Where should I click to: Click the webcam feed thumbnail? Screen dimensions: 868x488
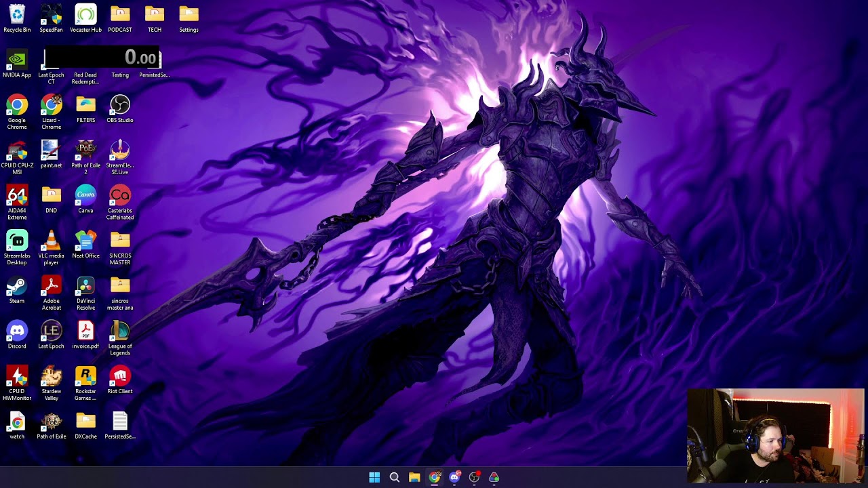point(776,435)
